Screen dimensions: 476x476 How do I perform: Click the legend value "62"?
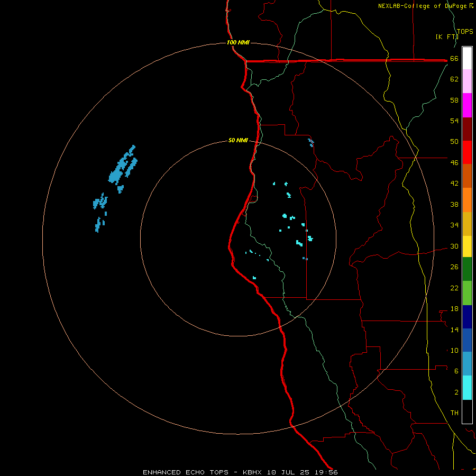pos(454,79)
